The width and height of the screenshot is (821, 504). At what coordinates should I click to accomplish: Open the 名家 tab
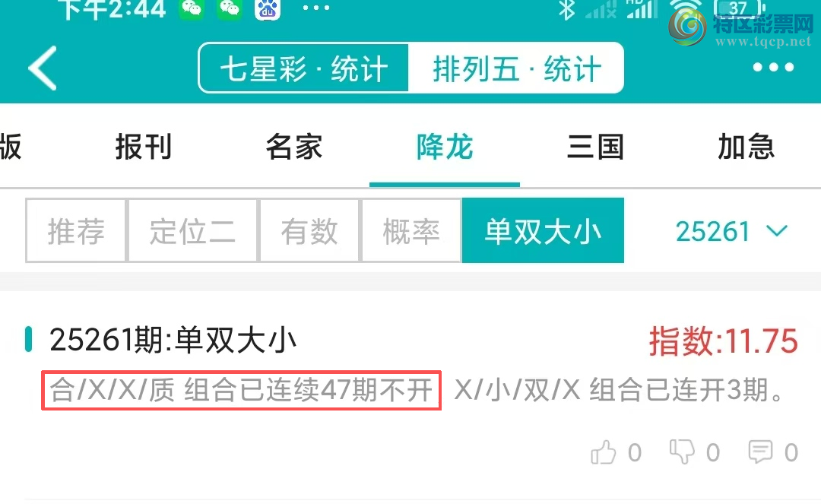[x=293, y=147]
